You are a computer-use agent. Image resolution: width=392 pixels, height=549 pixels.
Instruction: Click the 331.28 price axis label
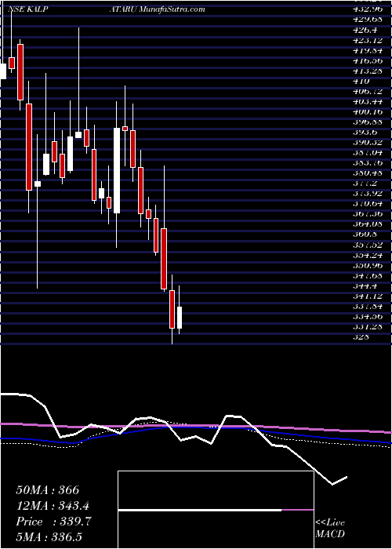(x=367, y=327)
